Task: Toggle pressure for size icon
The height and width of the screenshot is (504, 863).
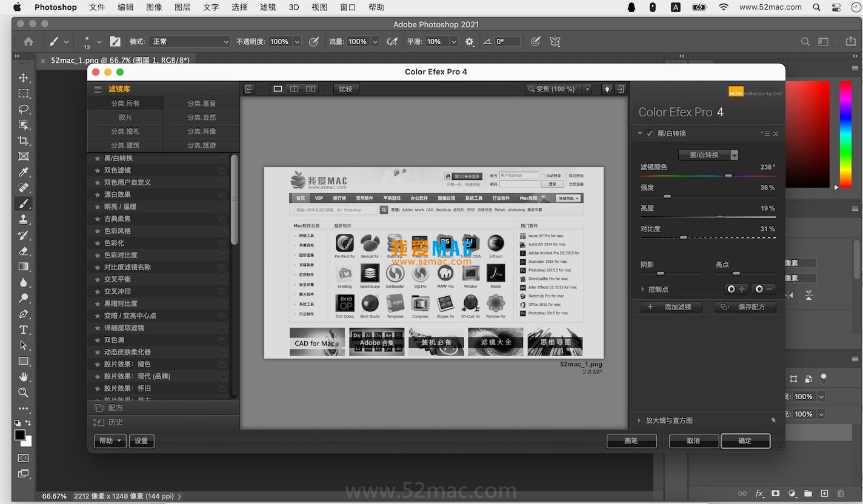Action: 535,42
